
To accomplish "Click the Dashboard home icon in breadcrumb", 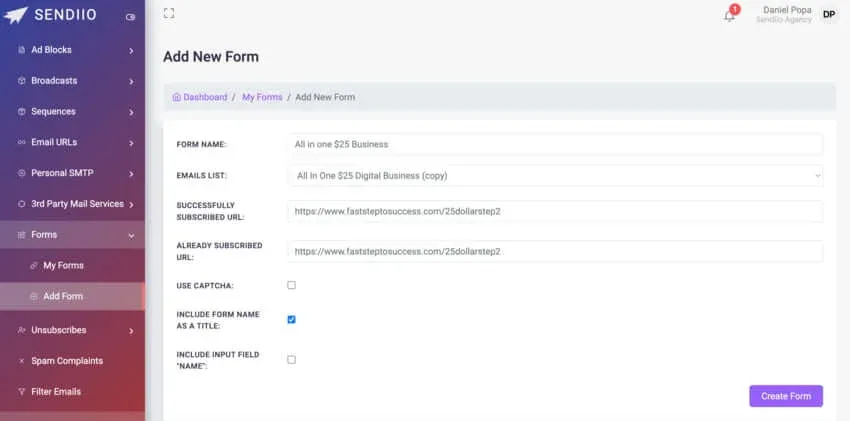I will pos(177,97).
